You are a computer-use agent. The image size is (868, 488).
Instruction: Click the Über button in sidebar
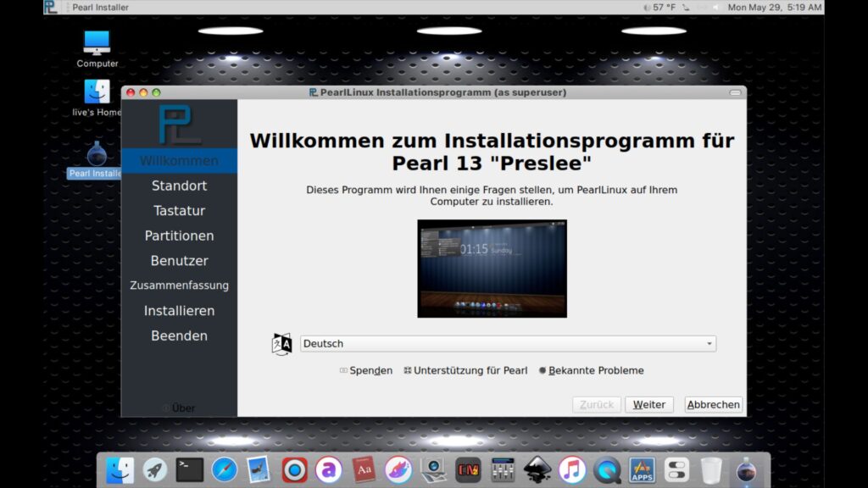(x=179, y=408)
